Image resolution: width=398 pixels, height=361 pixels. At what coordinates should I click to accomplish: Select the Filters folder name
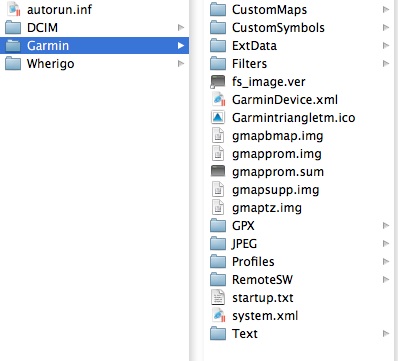click(x=249, y=63)
